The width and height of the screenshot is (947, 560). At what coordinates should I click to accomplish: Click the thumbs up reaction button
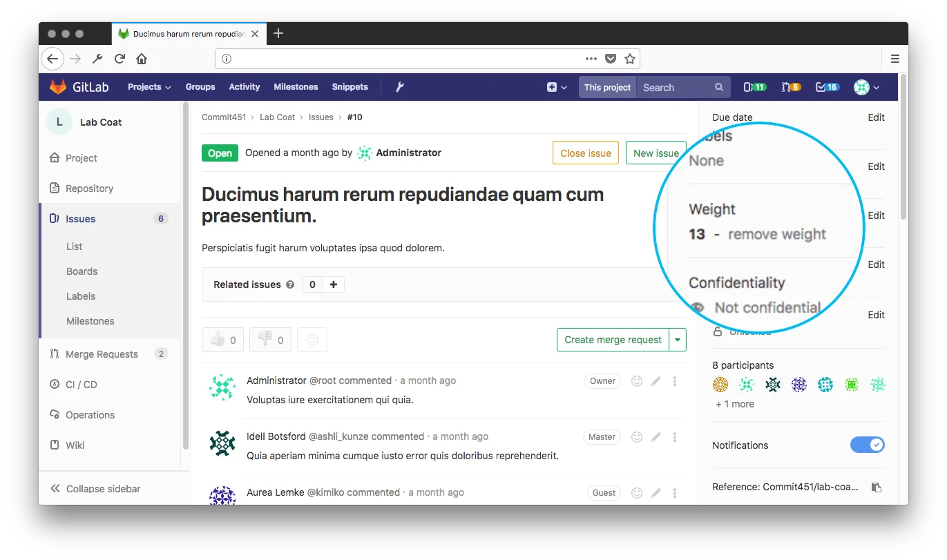click(222, 340)
